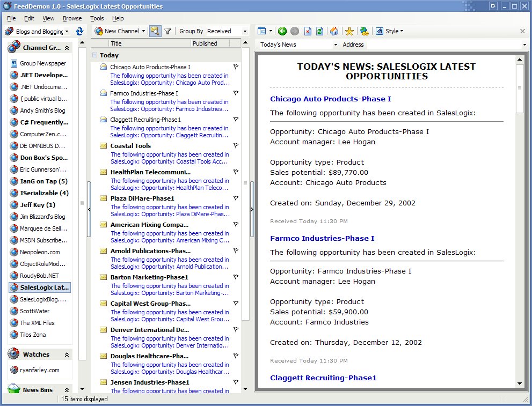Click the browser layout view icon
This screenshot has width=532, height=406.
(x=261, y=31)
